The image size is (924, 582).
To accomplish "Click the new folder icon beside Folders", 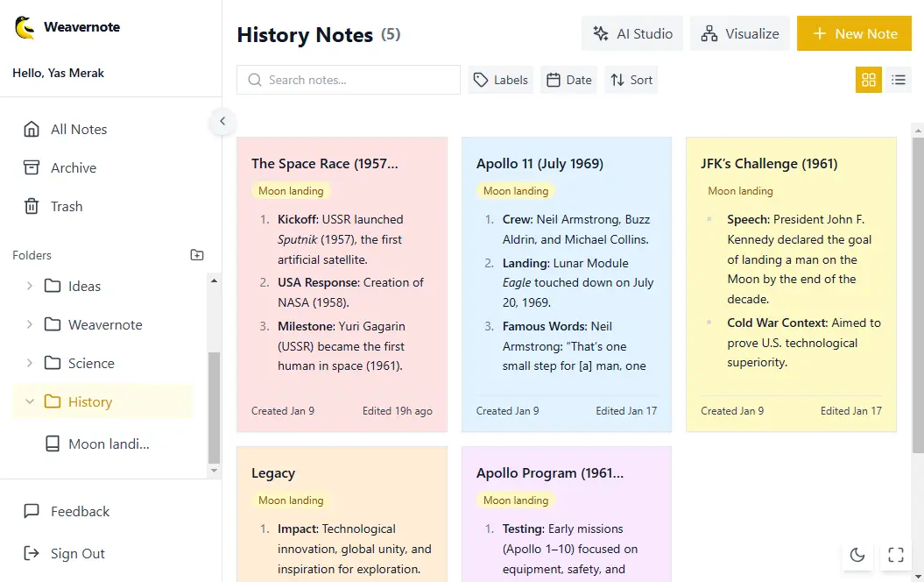I will coord(197,255).
